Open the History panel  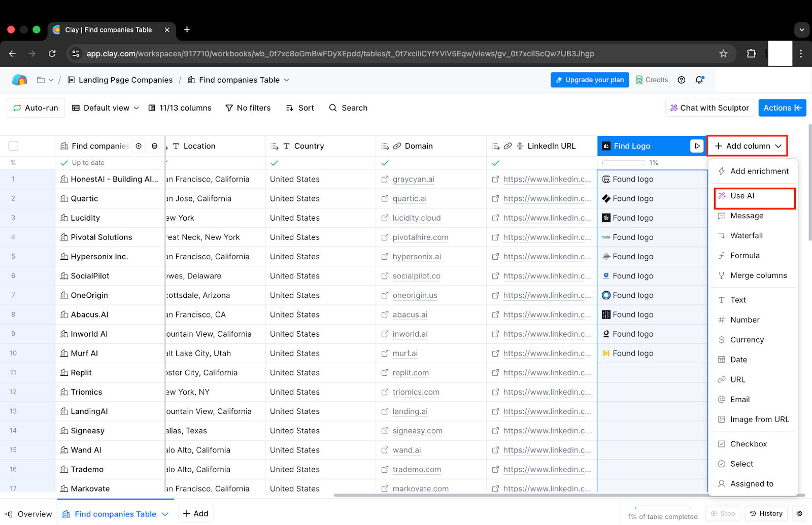pos(766,513)
